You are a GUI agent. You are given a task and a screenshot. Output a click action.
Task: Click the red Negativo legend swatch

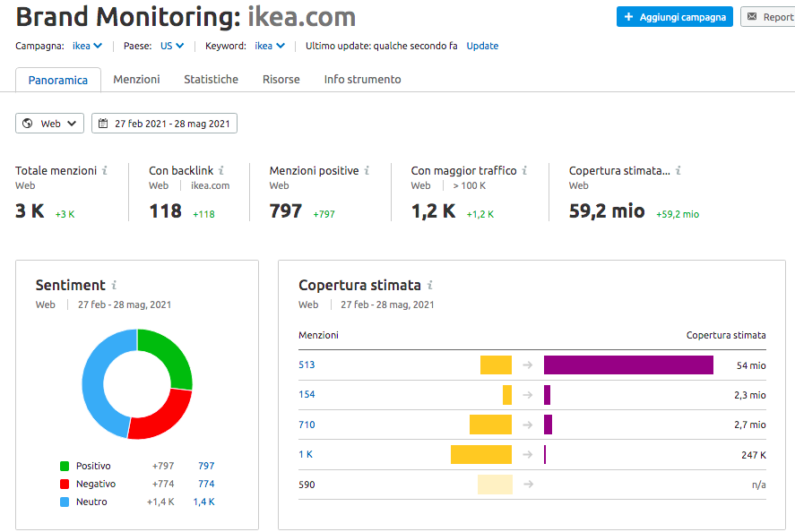click(65, 484)
